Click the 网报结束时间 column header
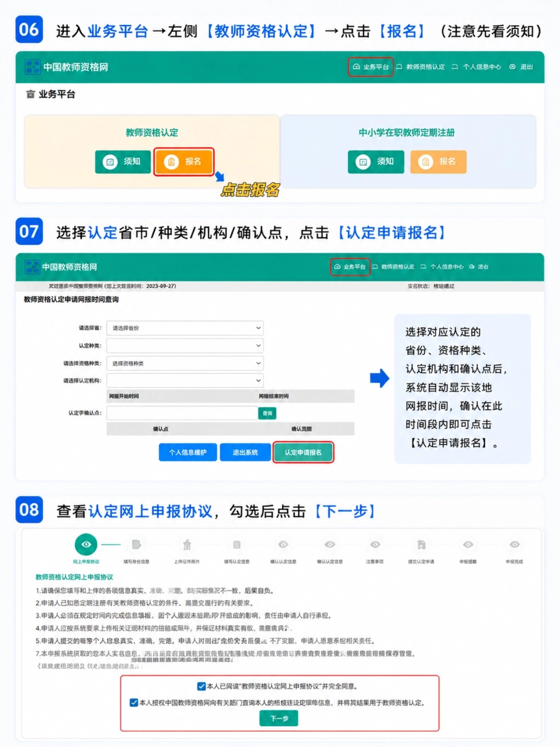Viewport: 560px width, 747px height. (x=274, y=396)
